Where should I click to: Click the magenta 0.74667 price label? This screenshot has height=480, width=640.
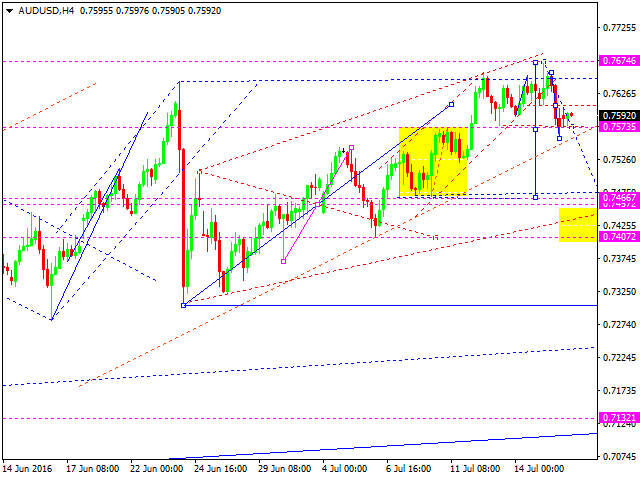point(619,198)
